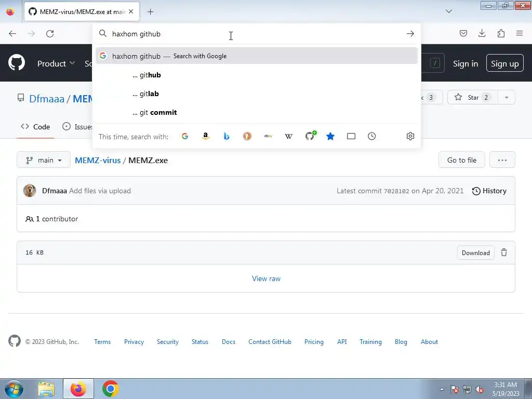Viewport: 532px width, 399px height.
Task: Click the Sign up button
Action: coord(505,63)
